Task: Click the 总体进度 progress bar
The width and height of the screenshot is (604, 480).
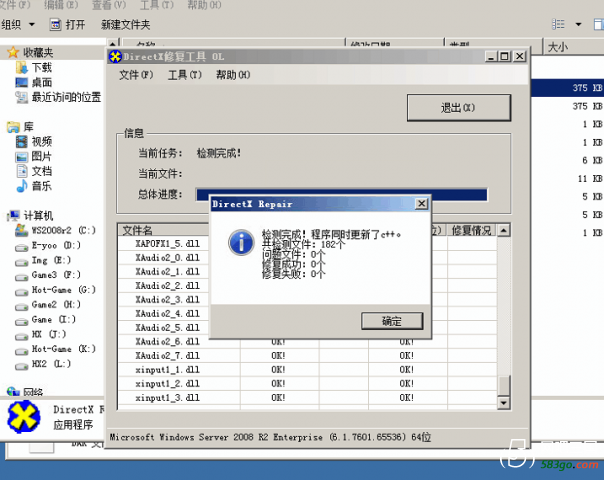Action: coord(342,195)
